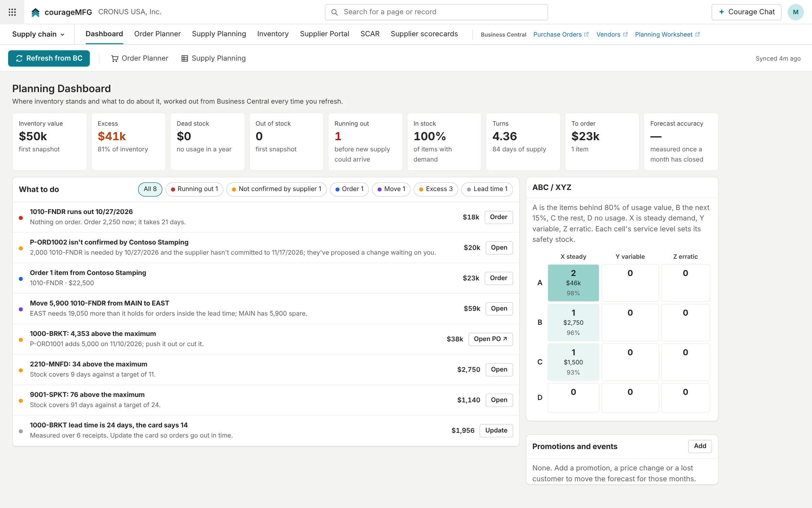Screen dimensions: 812x508
Task: Open the P-ORD1002 not confirmed item
Action: pos(499,248)
